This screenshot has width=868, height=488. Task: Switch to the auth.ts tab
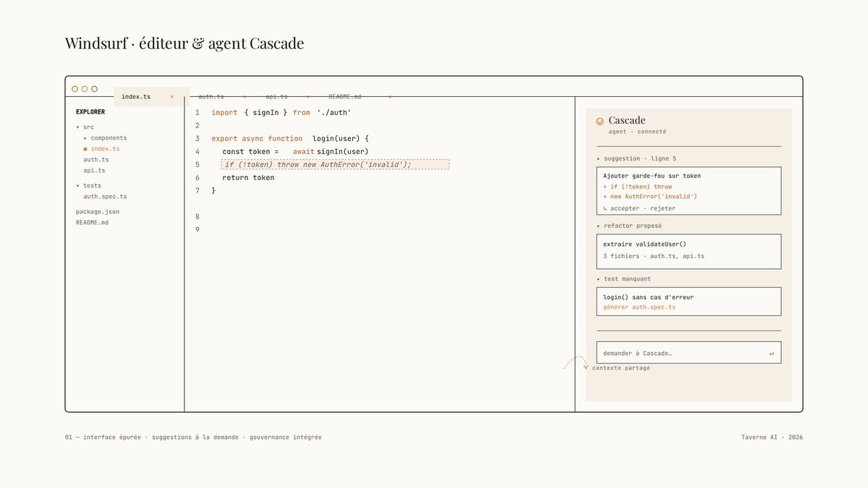(x=211, y=97)
